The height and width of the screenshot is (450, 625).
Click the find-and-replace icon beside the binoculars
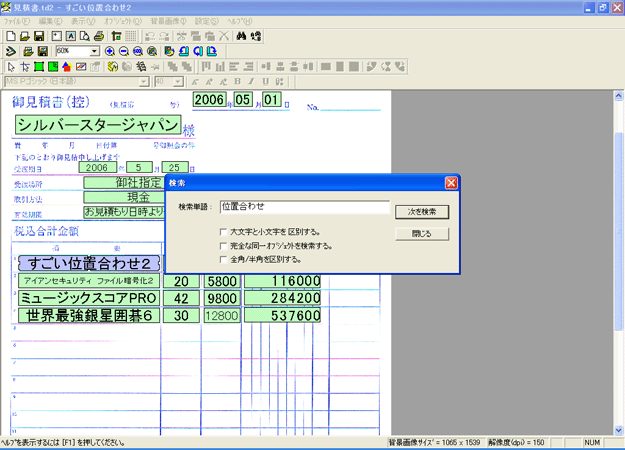(256, 36)
